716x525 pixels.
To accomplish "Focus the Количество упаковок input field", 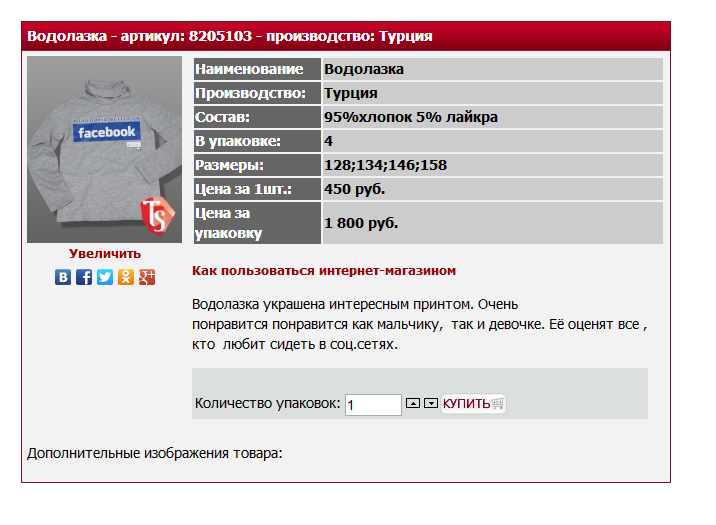I will (x=374, y=405).
